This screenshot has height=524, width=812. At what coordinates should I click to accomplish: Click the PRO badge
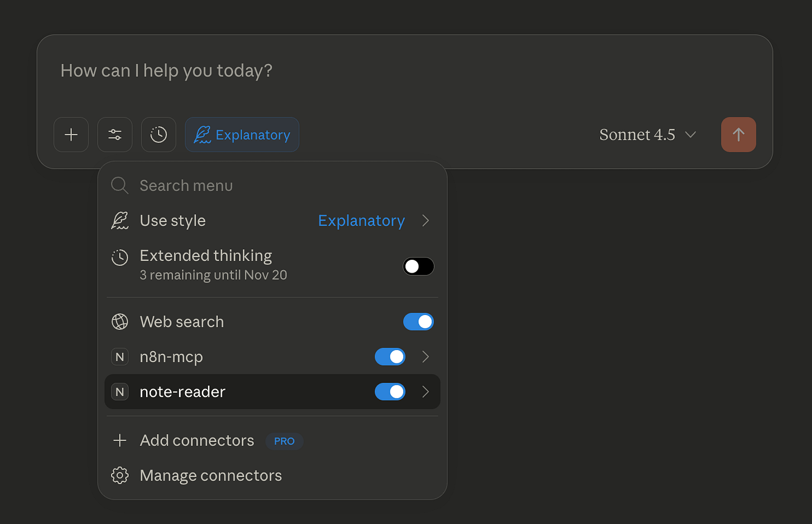pos(284,441)
